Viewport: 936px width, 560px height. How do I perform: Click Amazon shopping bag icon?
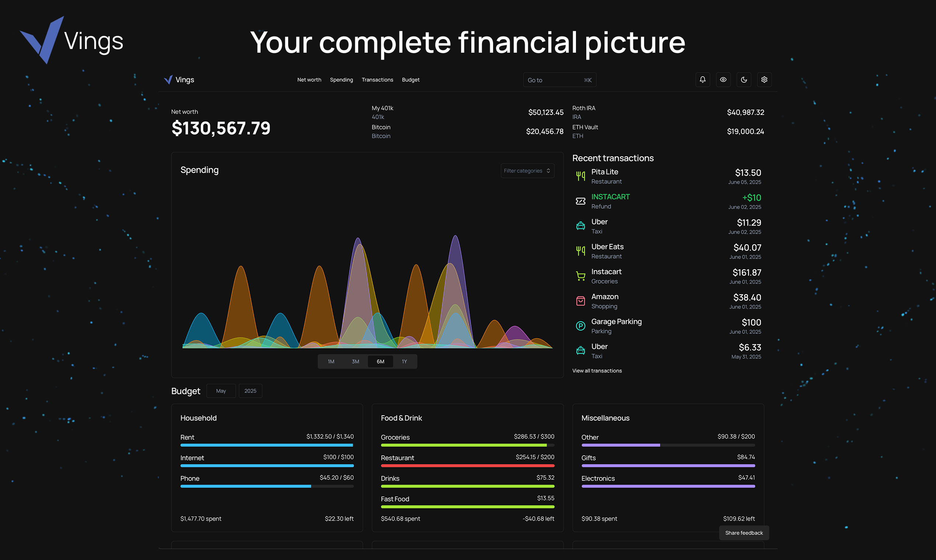(580, 301)
